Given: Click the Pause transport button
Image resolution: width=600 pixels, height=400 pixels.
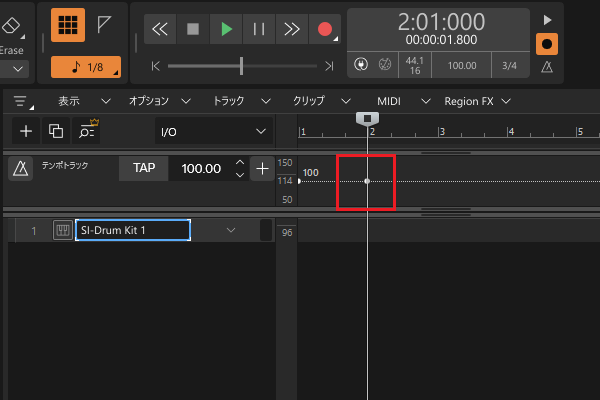Looking at the screenshot, I should point(259,29).
